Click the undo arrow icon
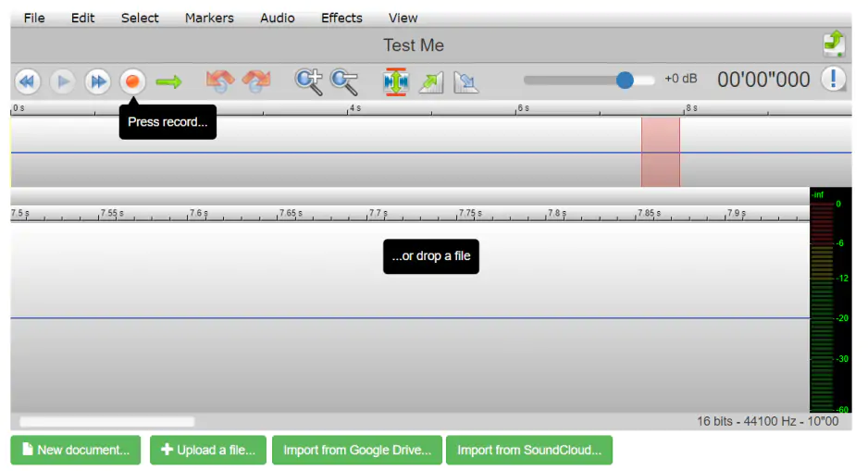 point(220,81)
